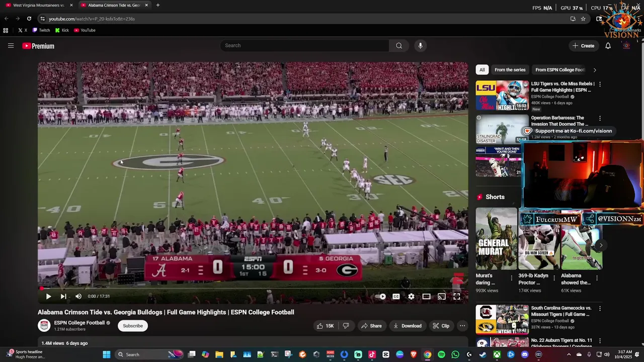644x362 pixels.
Task: Open the Windows Start menu
Action: pyautogui.click(x=107, y=354)
